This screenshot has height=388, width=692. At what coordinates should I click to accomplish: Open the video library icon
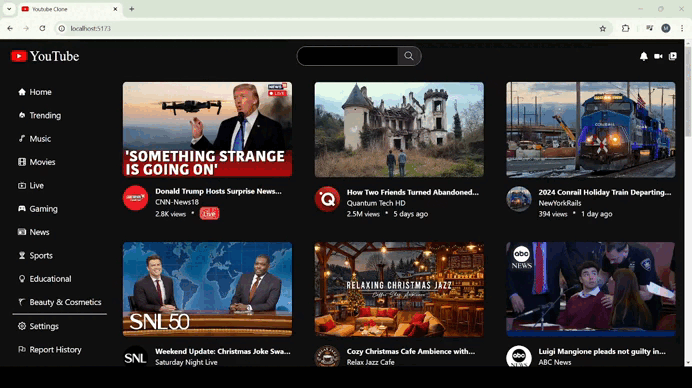point(673,57)
